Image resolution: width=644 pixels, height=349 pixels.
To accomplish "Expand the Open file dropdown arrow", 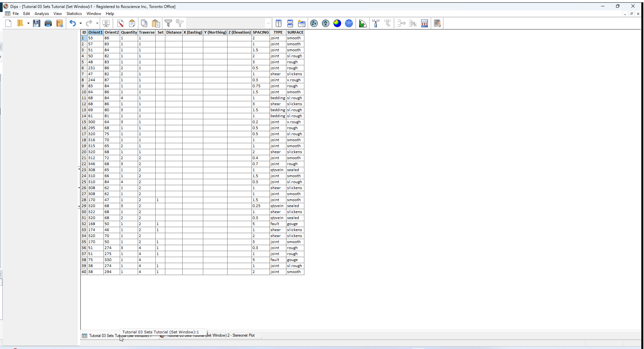I will tap(28, 23).
